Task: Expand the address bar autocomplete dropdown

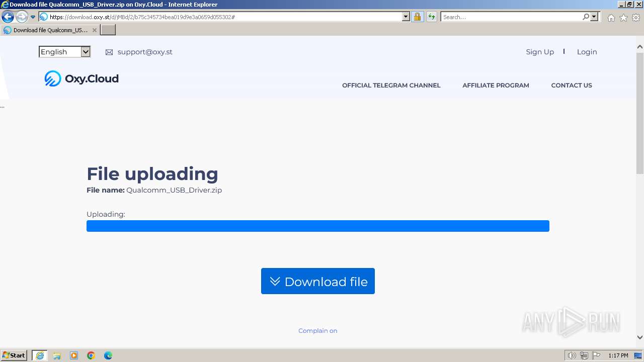Action: pyautogui.click(x=406, y=17)
